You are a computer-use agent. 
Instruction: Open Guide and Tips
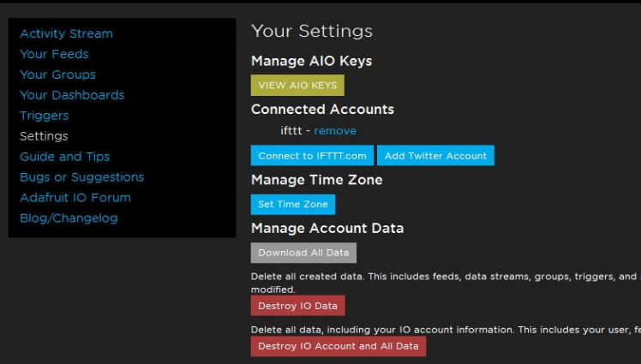[64, 157]
